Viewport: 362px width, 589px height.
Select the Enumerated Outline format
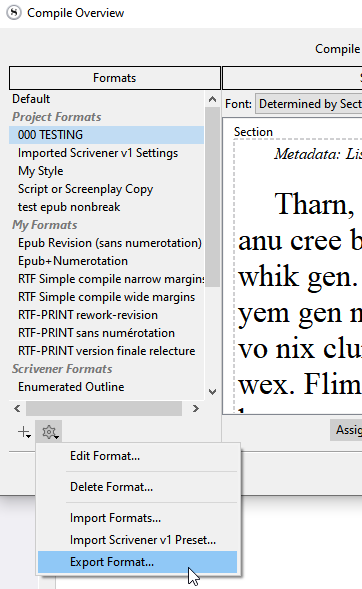coord(106,387)
